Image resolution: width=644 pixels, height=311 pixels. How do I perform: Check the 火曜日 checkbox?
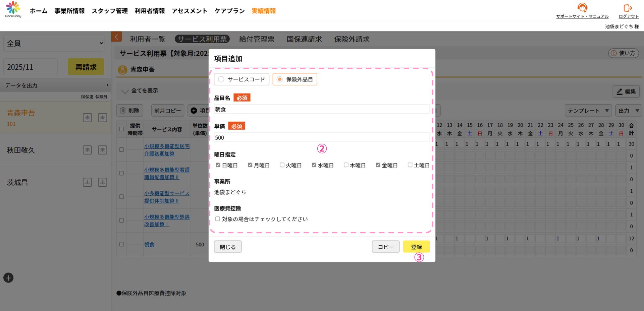282,165
